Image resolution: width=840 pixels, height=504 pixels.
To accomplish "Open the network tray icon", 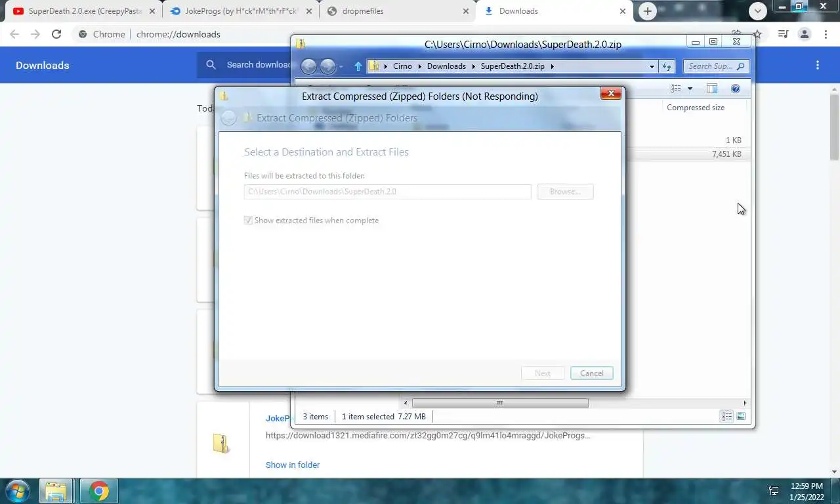I will click(774, 491).
